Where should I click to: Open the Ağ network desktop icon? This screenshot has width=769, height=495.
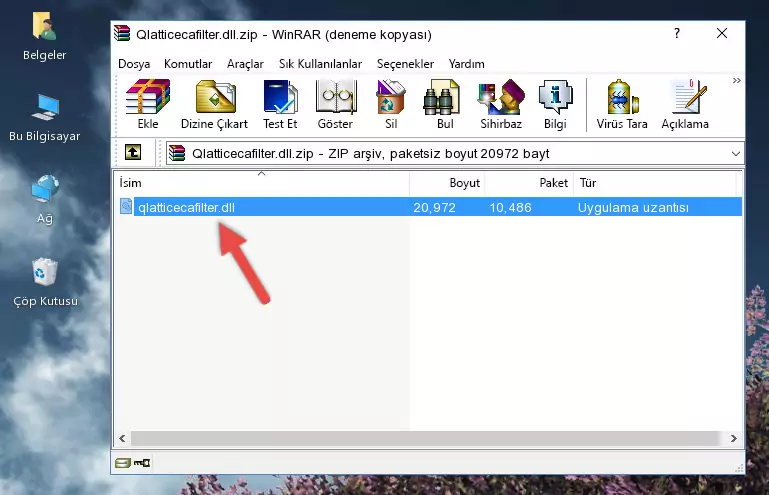(x=45, y=199)
